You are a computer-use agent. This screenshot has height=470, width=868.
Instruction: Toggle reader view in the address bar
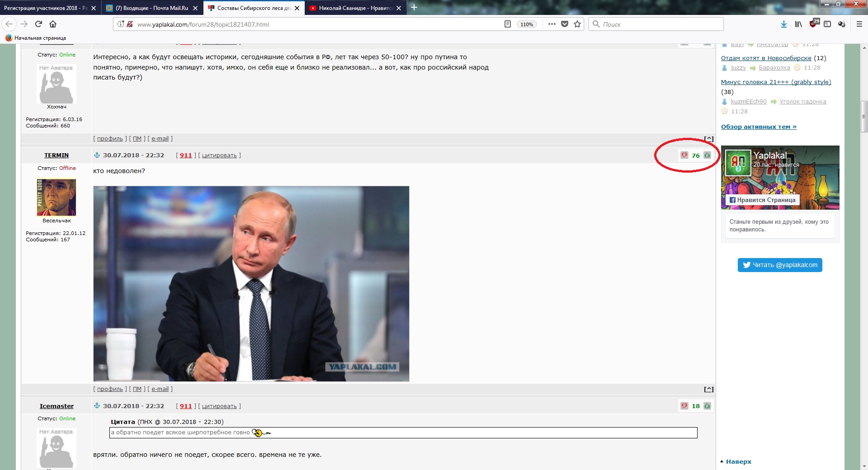tap(508, 24)
